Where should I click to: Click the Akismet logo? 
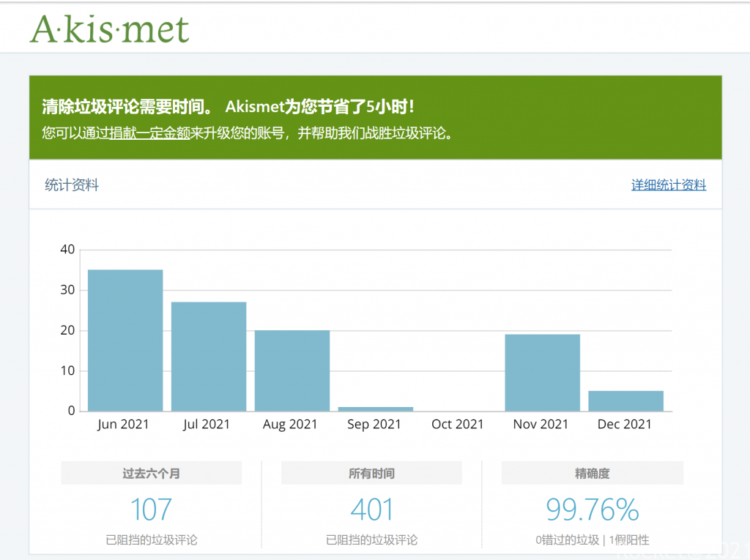pos(109,29)
